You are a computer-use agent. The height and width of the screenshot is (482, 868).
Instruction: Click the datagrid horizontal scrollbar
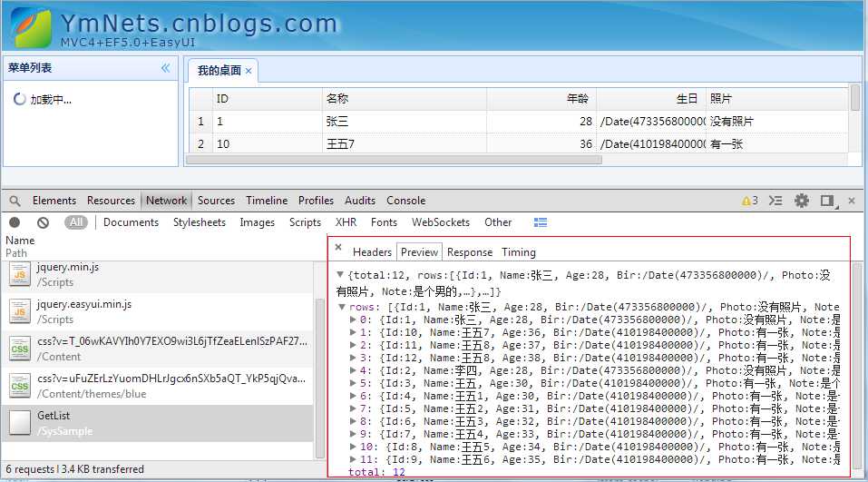pyautogui.click(x=395, y=160)
